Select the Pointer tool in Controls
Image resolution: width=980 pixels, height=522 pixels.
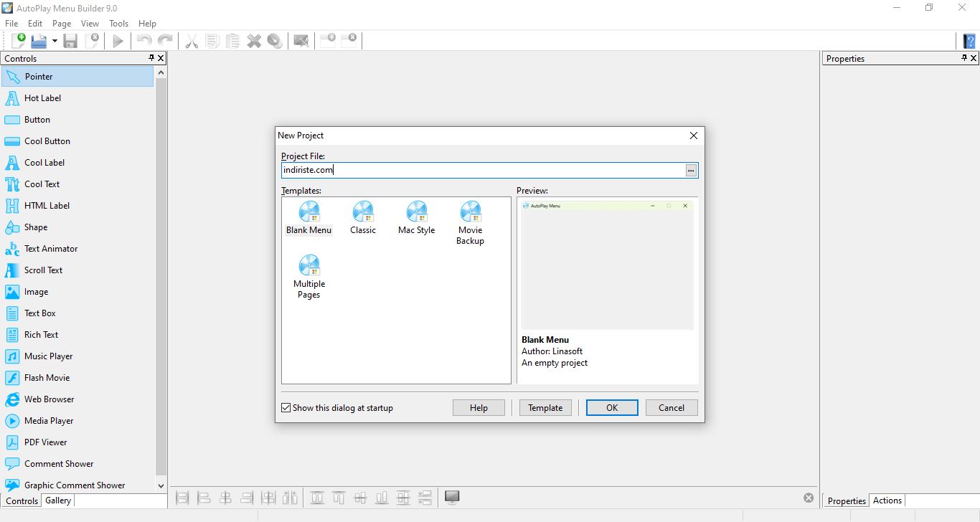77,77
